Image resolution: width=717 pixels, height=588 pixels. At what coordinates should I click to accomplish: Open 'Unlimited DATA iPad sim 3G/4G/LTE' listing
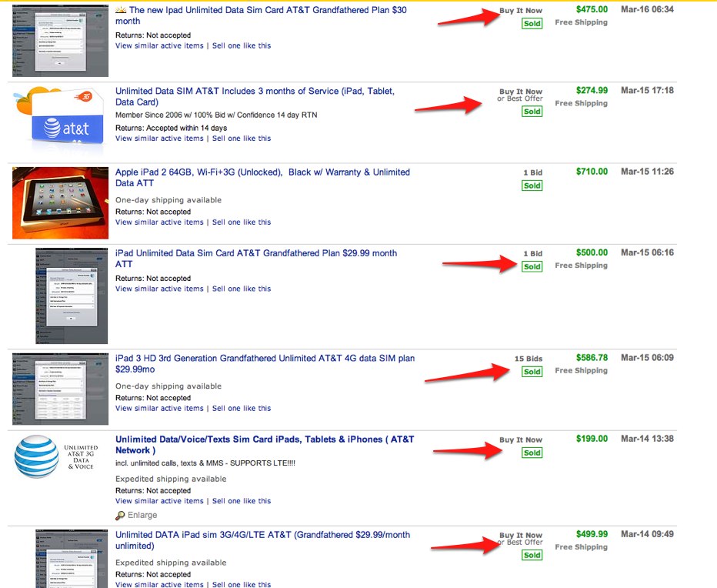pyautogui.click(x=262, y=540)
